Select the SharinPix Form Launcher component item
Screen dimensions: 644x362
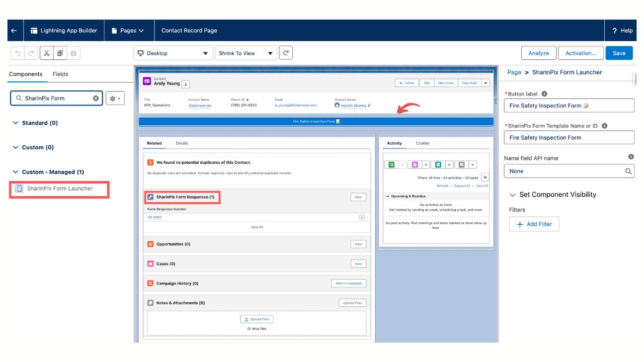59,189
